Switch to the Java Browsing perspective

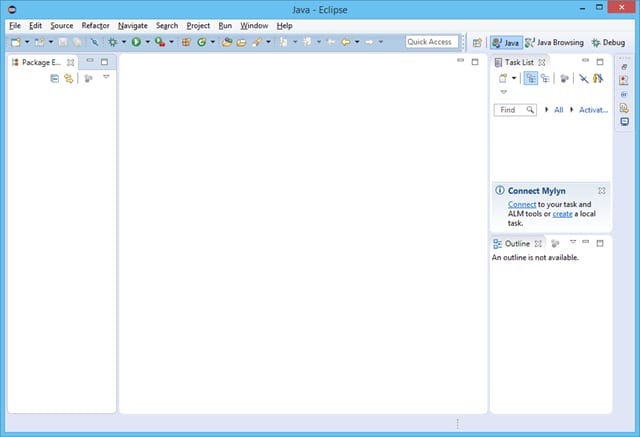click(554, 42)
